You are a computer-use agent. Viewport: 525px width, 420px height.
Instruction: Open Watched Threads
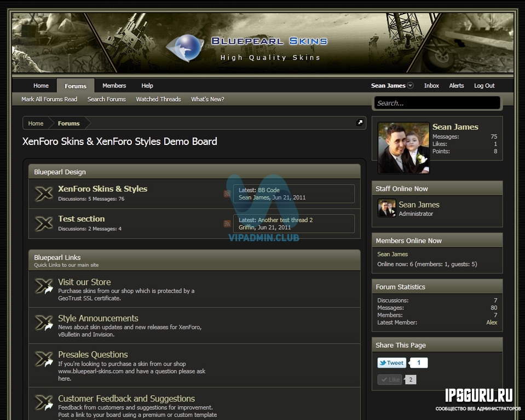tap(158, 100)
